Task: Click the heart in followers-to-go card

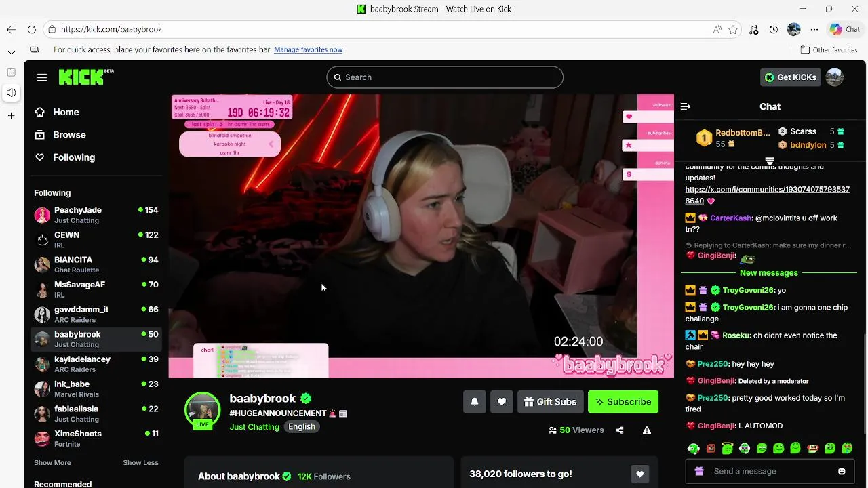Action: pyautogui.click(x=639, y=474)
